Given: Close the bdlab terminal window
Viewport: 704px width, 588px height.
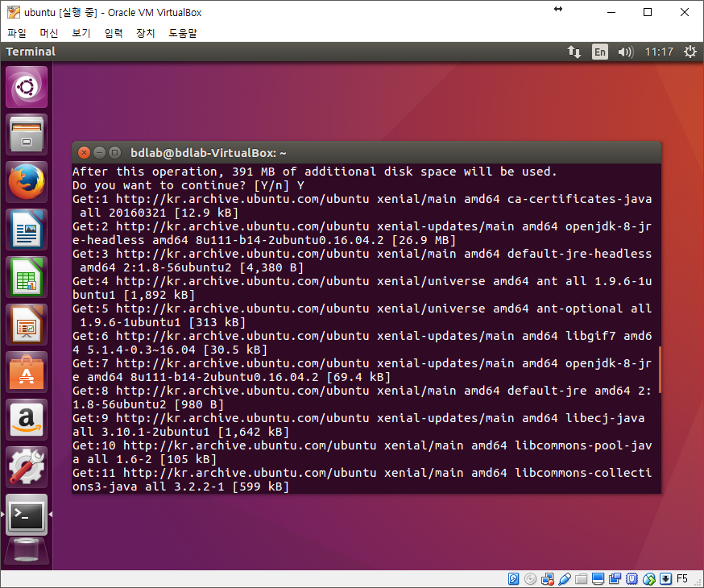Looking at the screenshot, I should pos(84,152).
